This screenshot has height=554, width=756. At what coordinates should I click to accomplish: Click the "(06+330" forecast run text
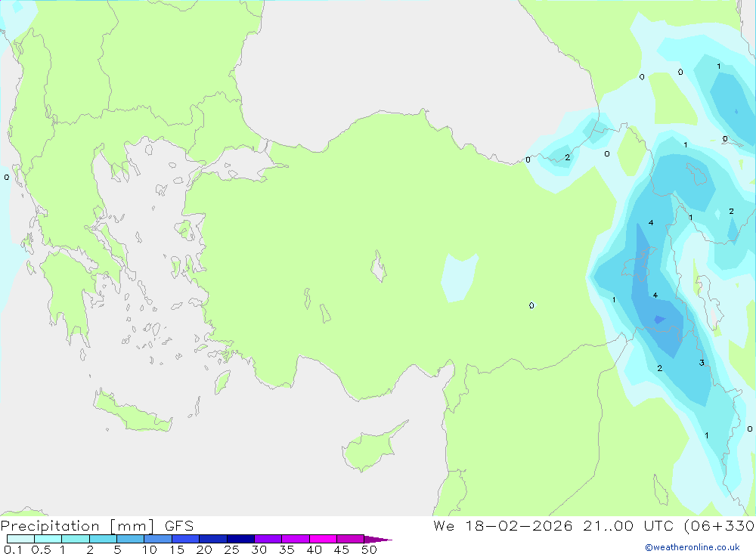coord(720,525)
